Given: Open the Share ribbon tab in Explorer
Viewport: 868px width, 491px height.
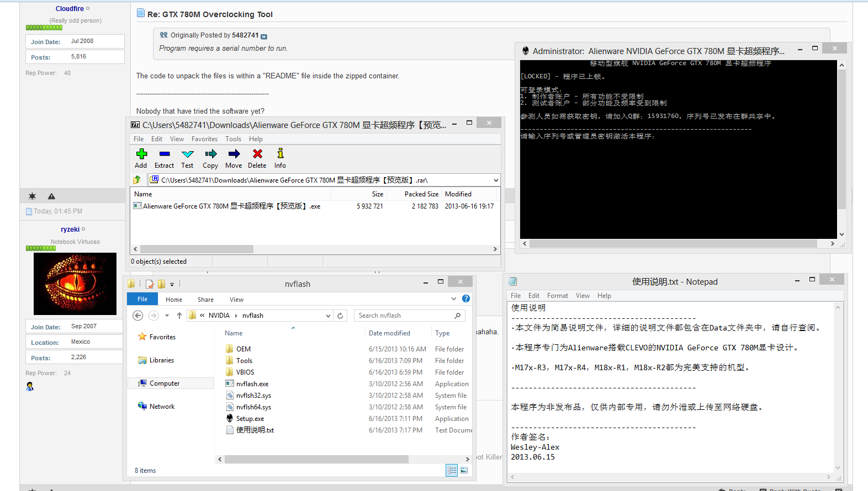Looking at the screenshot, I should [205, 300].
